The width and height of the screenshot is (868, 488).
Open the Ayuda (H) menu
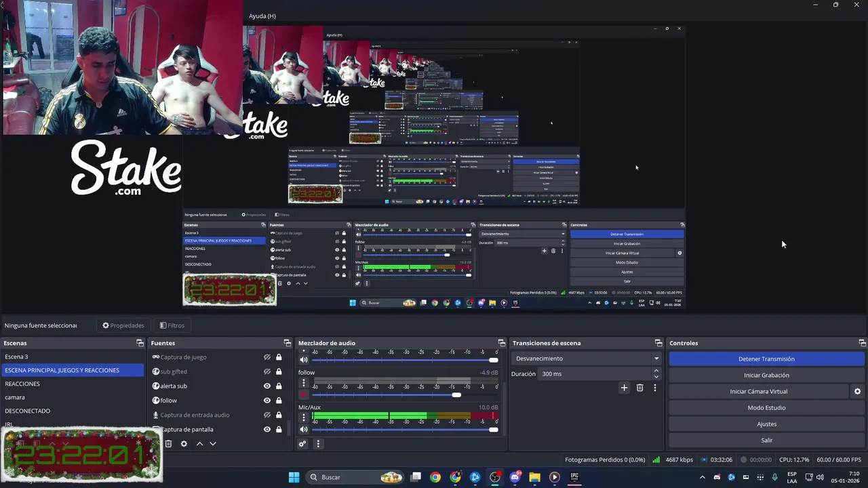(262, 16)
